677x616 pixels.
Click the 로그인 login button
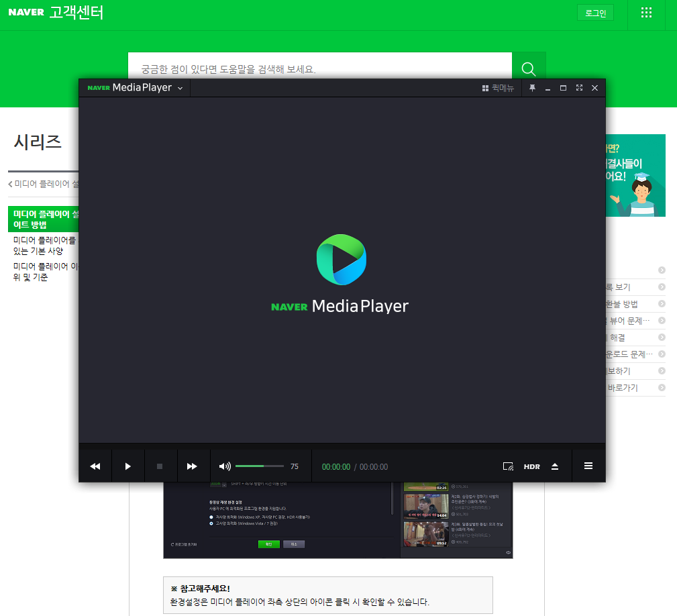click(x=595, y=13)
